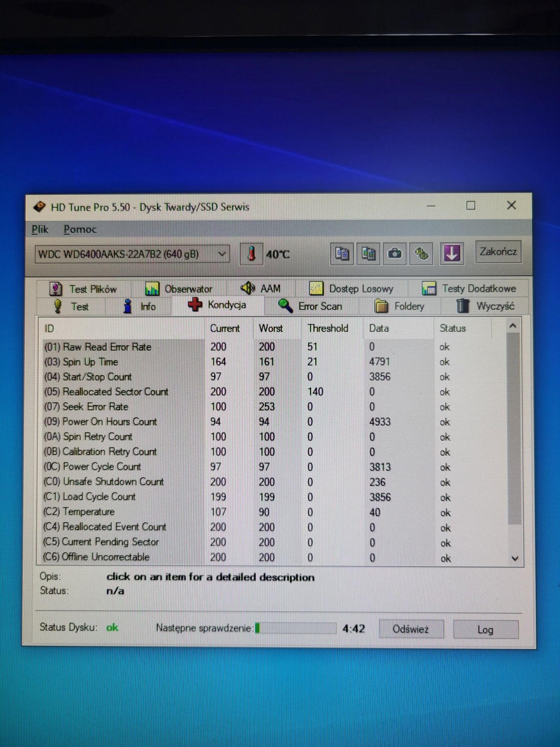This screenshot has height=747, width=560.
Task: Switch to the Error Scan tab
Action: 311,306
